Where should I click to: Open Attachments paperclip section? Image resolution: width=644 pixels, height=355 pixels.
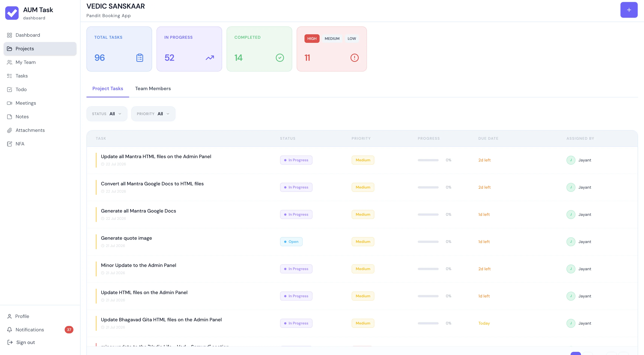coord(40,130)
